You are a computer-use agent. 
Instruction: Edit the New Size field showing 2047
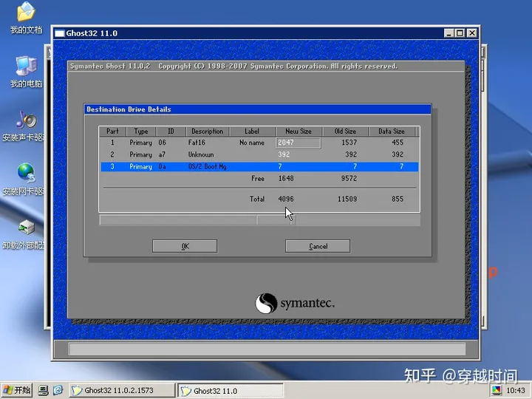point(299,143)
